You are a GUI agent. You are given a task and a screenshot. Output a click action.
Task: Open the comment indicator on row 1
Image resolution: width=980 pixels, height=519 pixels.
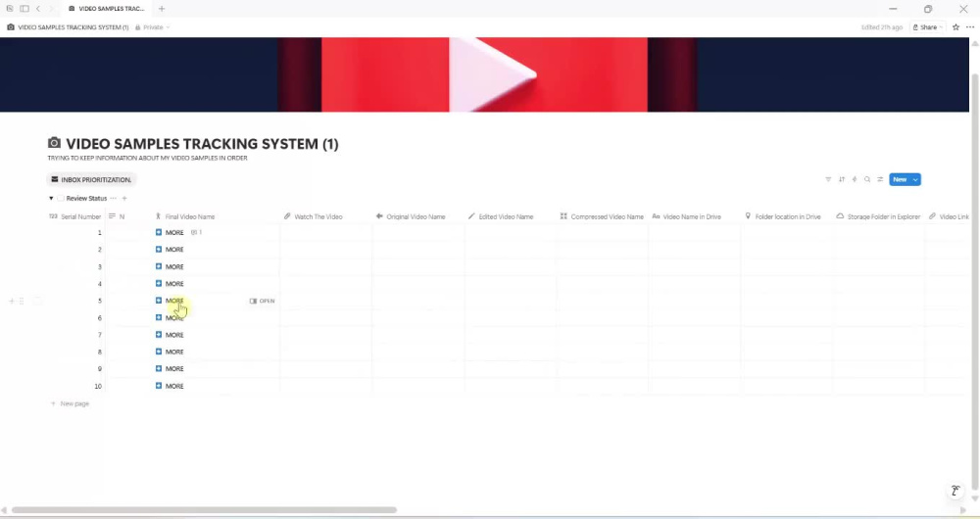click(x=196, y=232)
